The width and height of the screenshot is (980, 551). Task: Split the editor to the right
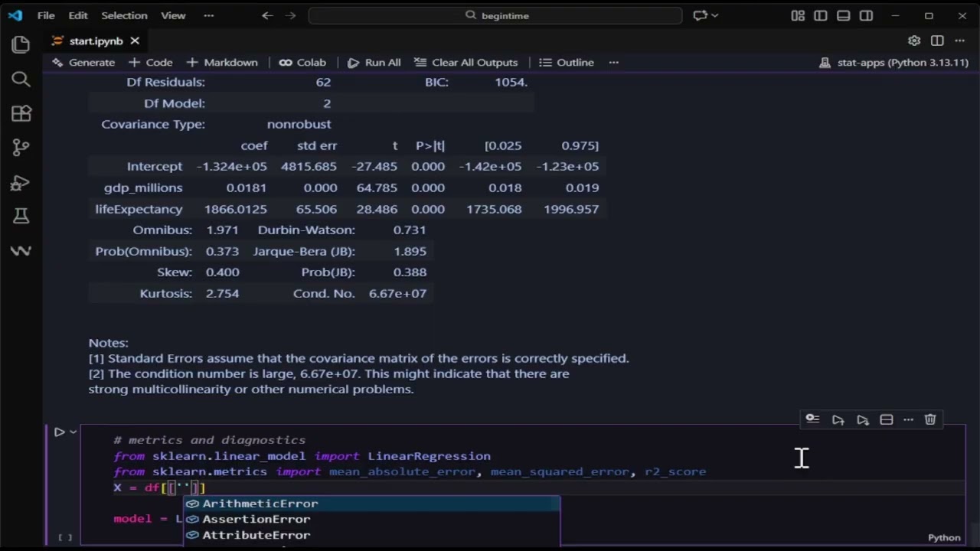(x=937, y=41)
